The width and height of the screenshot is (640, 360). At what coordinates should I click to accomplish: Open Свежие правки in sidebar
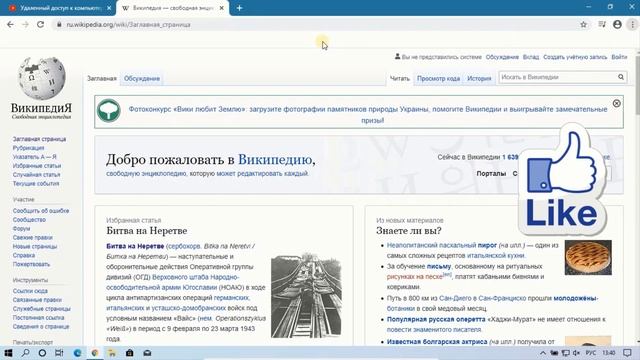pyautogui.click(x=32, y=238)
